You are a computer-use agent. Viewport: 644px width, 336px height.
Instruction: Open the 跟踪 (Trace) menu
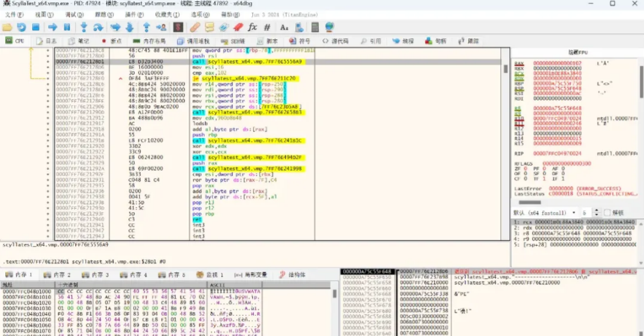[104, 14]
